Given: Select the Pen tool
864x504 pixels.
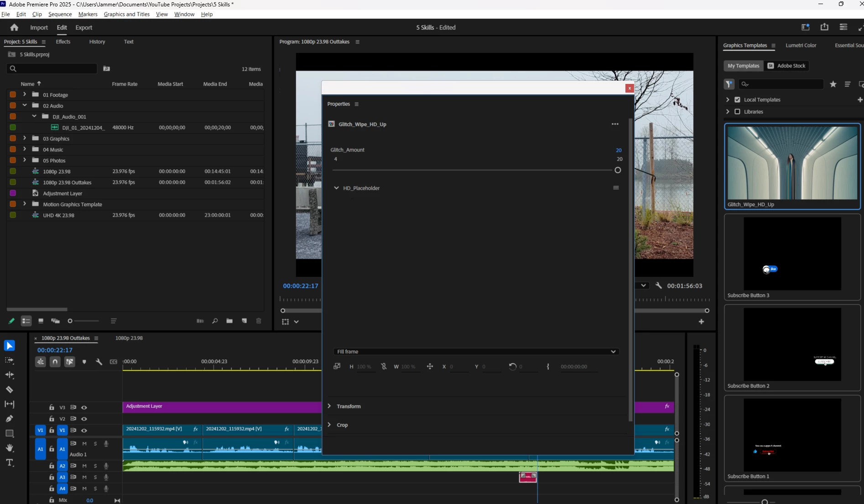Looking at the screenshot, I should 10,419.
